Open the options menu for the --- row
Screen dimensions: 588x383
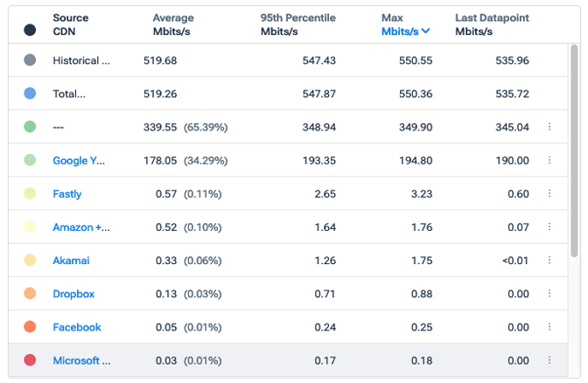[x=549, y=127]
